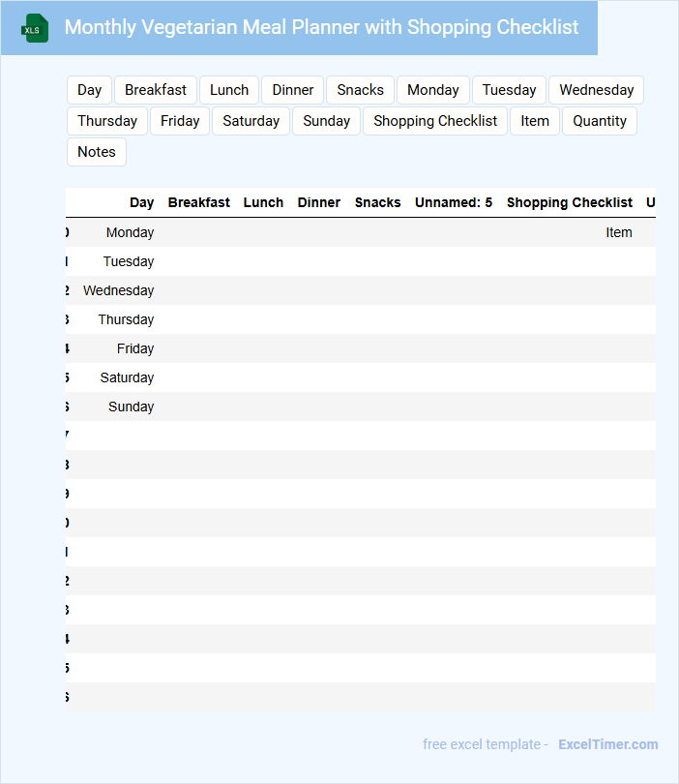Select the Tuesday cell in table
This screenshot has width=679, height=784.
tap(129, 261)
